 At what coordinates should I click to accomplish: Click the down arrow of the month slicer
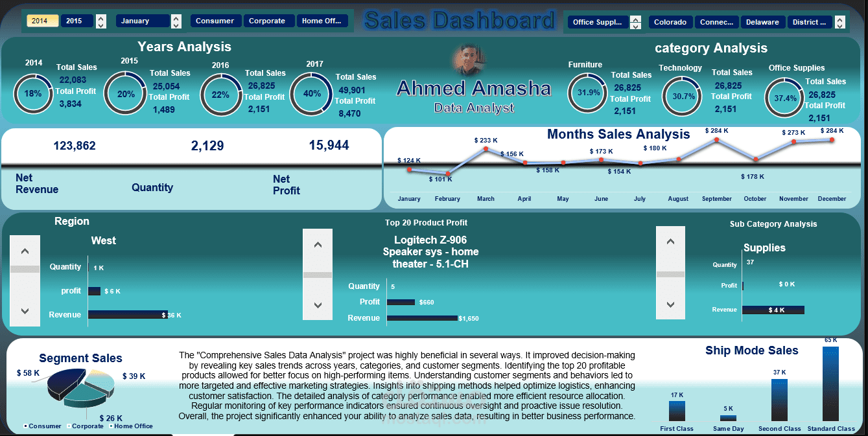pyautogui.click(x=176, y=26)
